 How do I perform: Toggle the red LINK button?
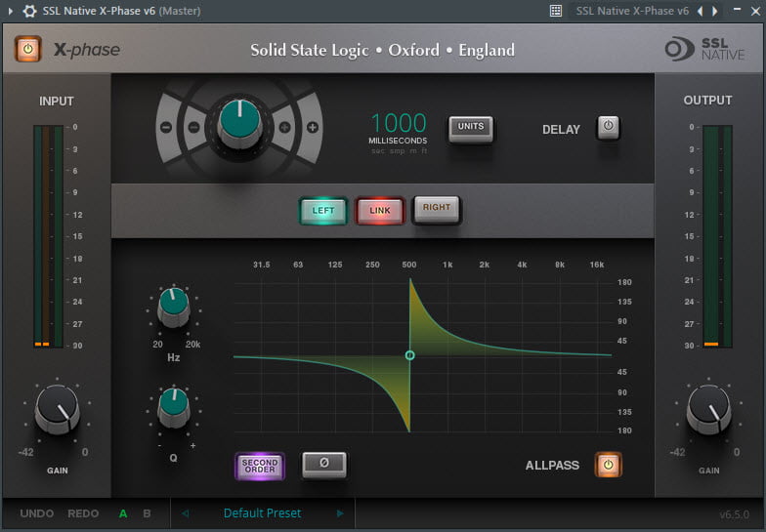coord(380,211)
